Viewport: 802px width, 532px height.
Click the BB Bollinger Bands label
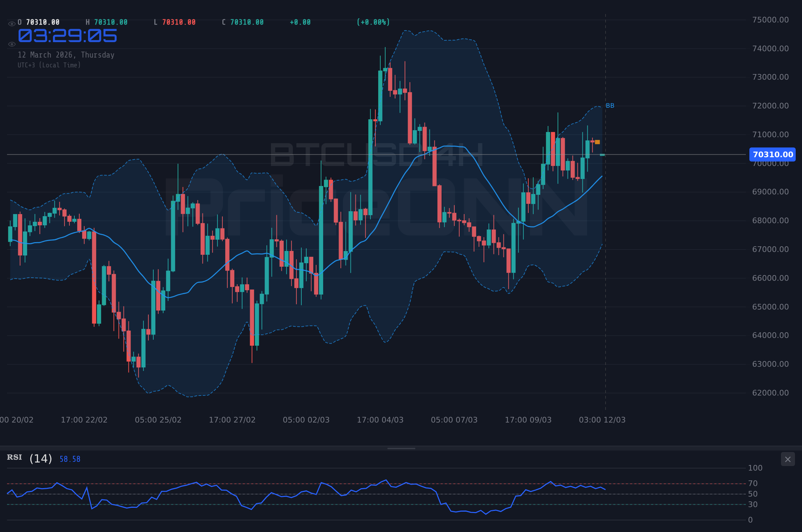click(x=610, y=106)
